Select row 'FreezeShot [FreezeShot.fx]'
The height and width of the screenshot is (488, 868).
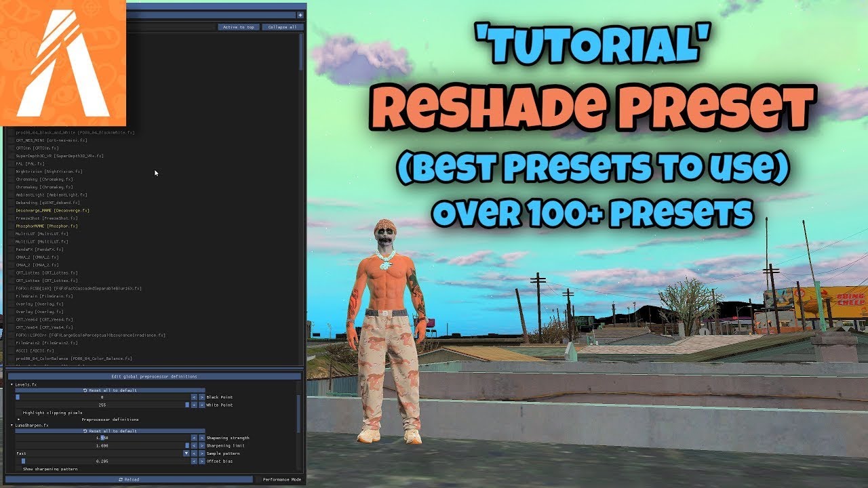pos(48,218)
